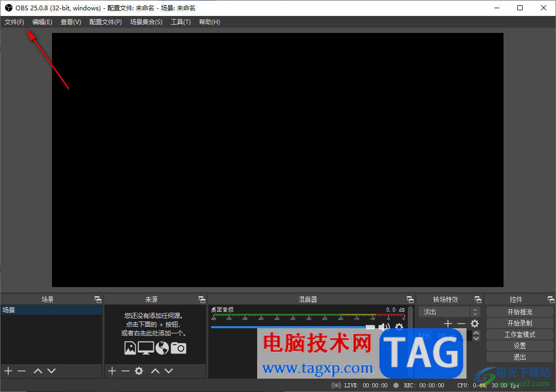Undock the 混音器 panel with its float icon
This screenshot has width=556, height=392.
tap(410, 299)
